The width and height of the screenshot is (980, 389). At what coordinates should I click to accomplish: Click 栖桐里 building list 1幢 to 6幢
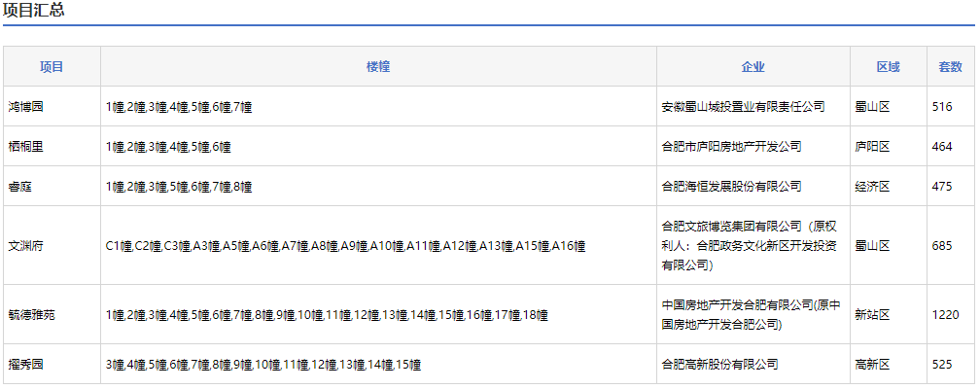[x=169, y=147]
